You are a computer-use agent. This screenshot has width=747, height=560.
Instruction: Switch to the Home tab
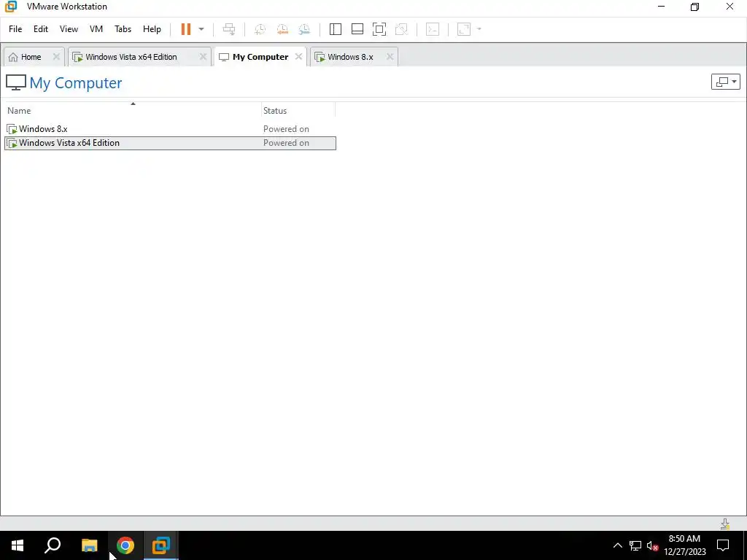(x=31, y=57)
